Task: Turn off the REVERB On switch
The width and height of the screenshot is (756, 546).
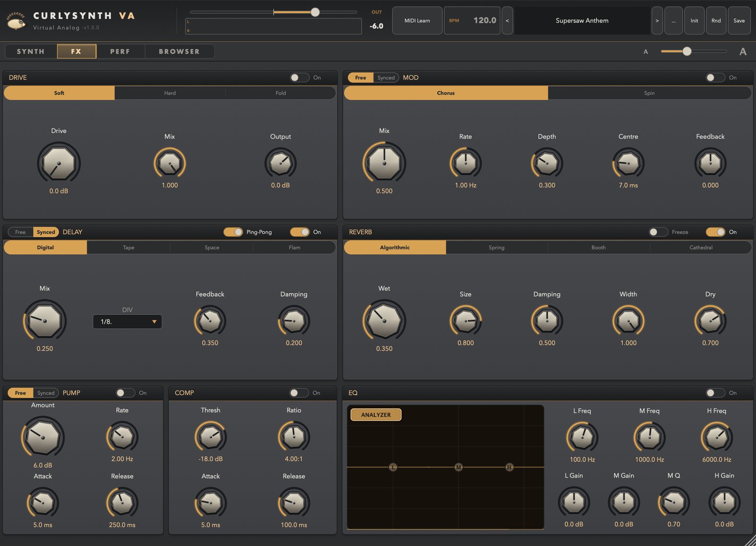Action: (715, 232)
